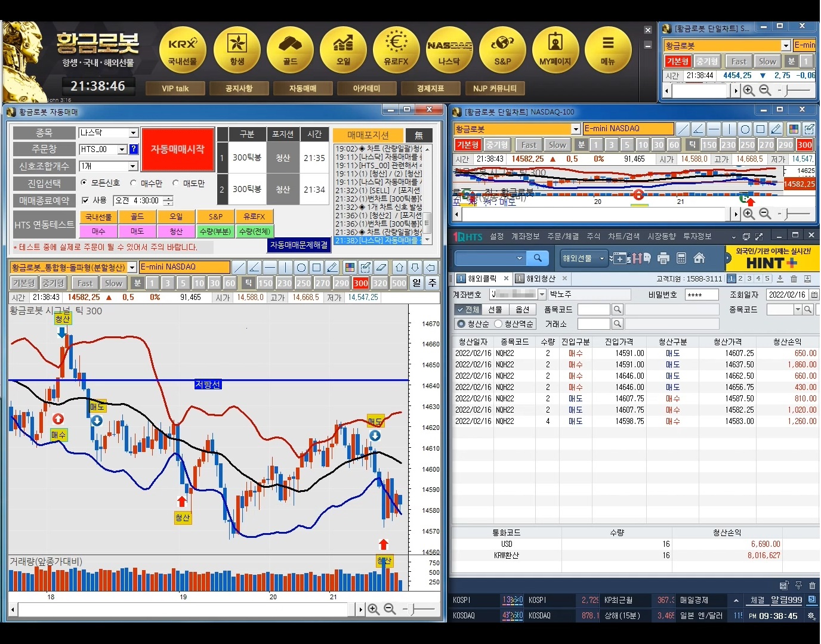Select the 청산순 radio option
The image size is (821, 644).
461,324
